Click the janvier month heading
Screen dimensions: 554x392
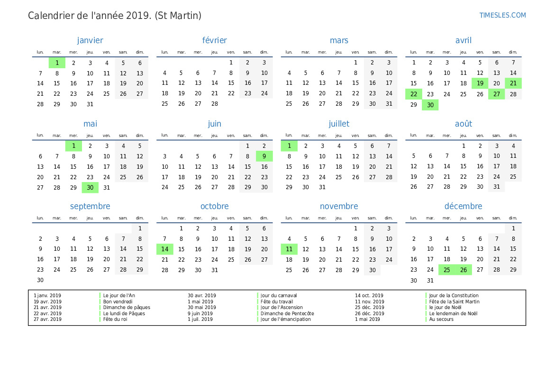(x=90, y=40)
